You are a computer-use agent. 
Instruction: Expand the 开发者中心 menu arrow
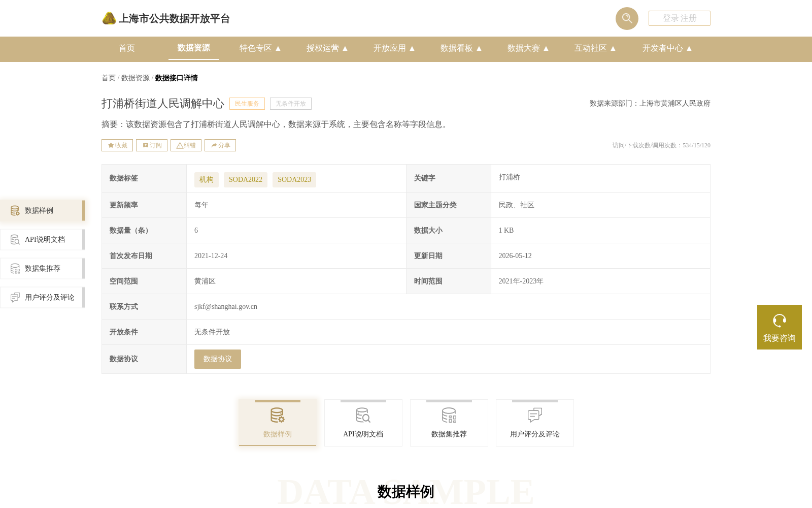pyautogui.click(x=689, y=48)
